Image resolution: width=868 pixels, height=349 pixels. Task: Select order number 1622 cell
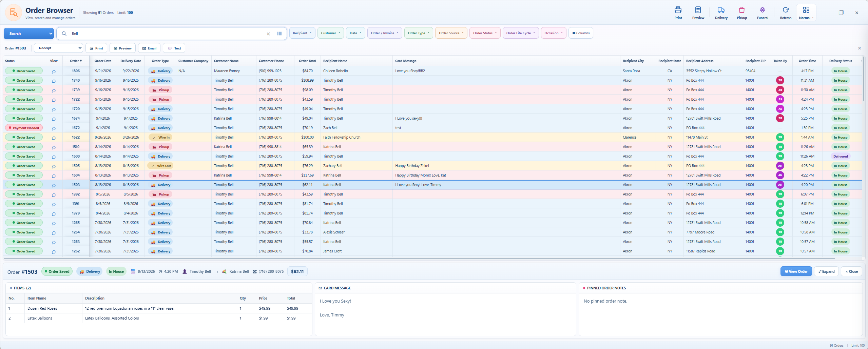tap(76, 137)
